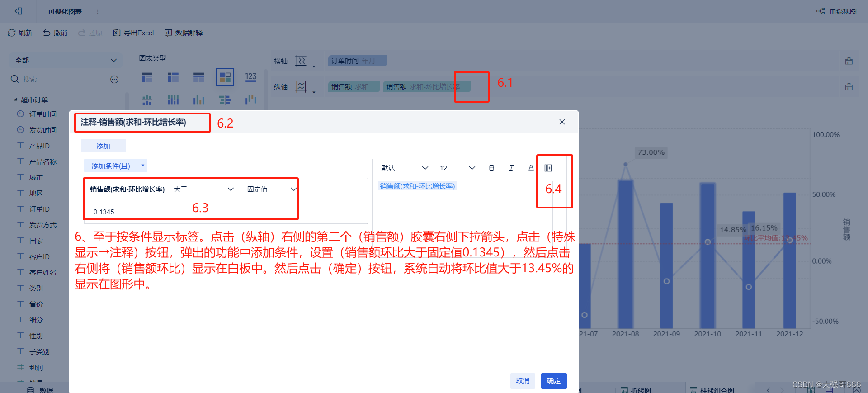This screenshot has height=393, width=868.
Task: Click the 订单时间 年月 capsule on 横轴
Action: (357, 61)
